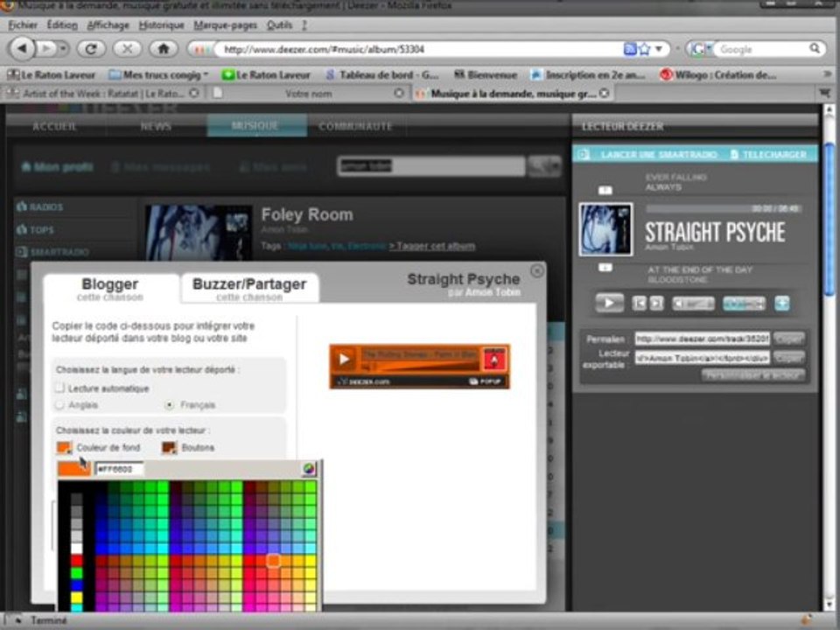The width and height of the screenshot is (840, 630).
Task: Click the RSS feed icon in address bar
Action: (630, 49)
